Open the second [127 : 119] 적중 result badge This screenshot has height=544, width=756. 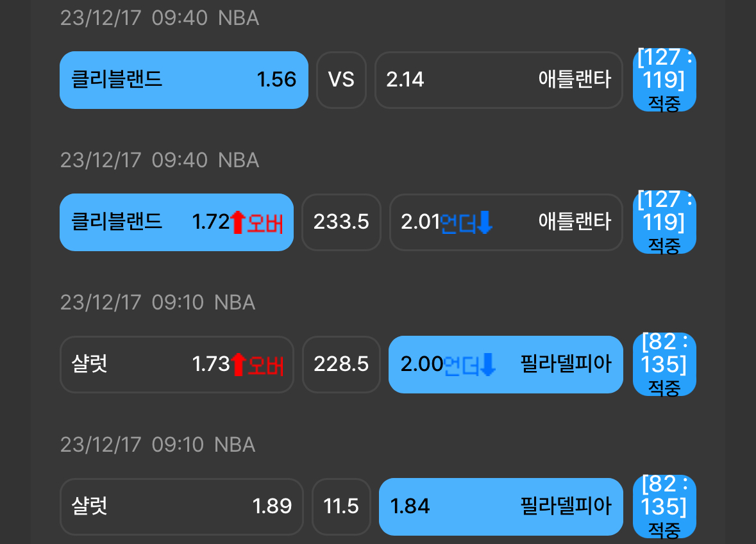(x=664, y=222)
